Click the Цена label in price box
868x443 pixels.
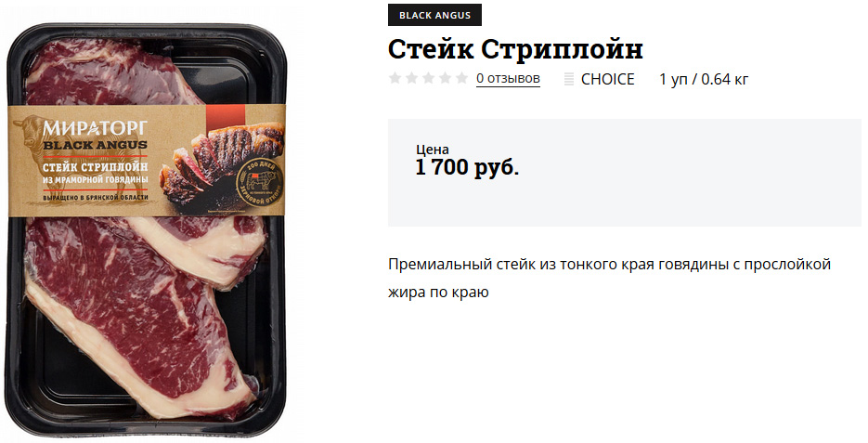coord(433,150)
